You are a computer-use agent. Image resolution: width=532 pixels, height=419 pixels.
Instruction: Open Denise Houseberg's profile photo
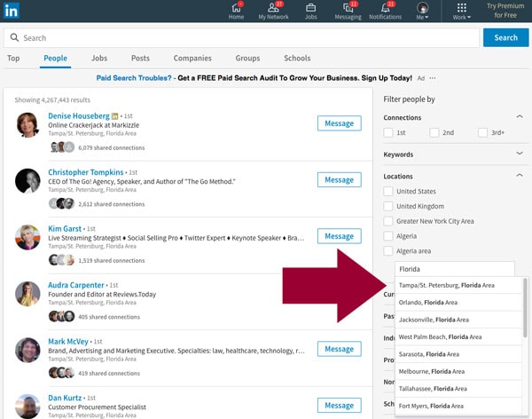coord(27,124)
